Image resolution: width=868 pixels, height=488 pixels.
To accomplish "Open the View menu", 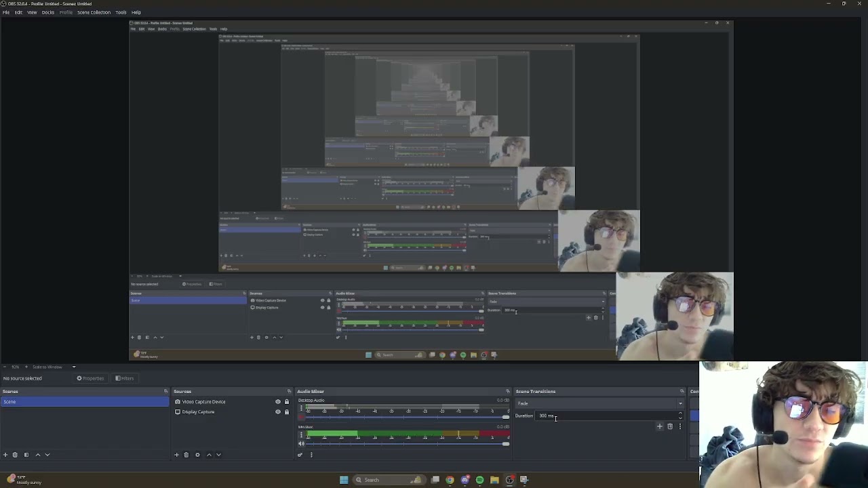I will tap(32, 12).
